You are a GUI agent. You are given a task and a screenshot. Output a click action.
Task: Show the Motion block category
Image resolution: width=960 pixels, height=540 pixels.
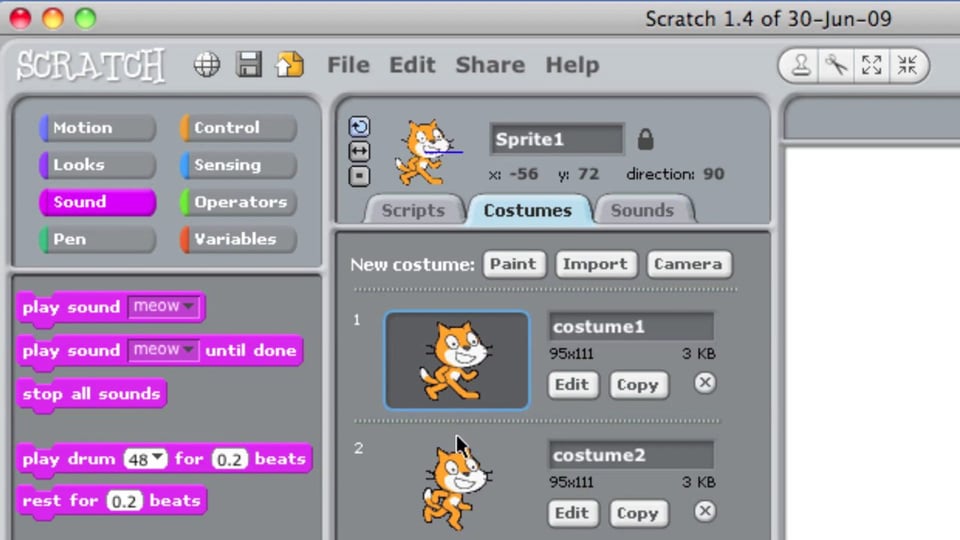97,128
